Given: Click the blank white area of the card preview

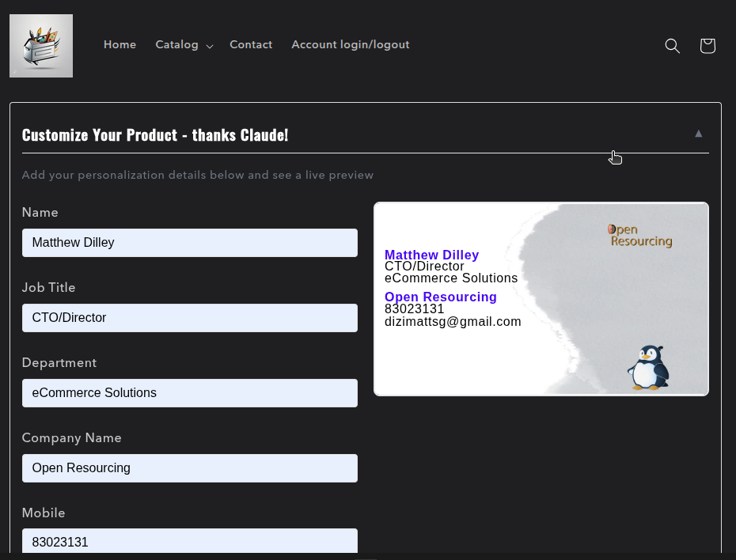Looking at the screenshot, I should 451,364.
